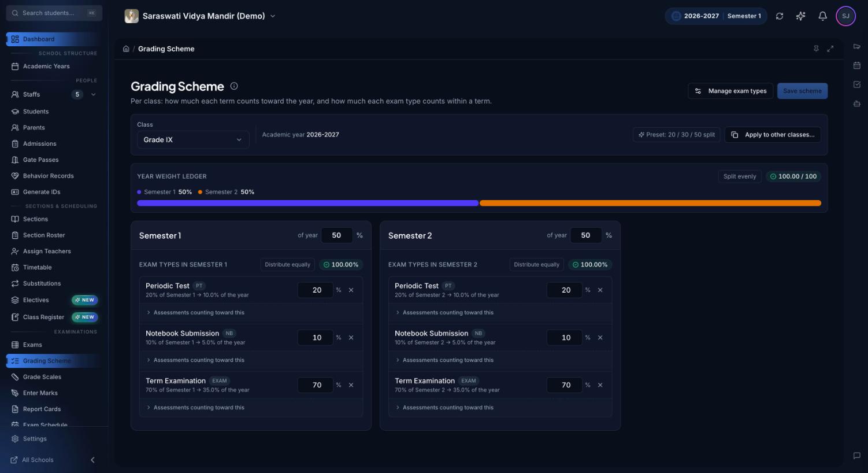Click Apply to other classes button

coord(773,135)
